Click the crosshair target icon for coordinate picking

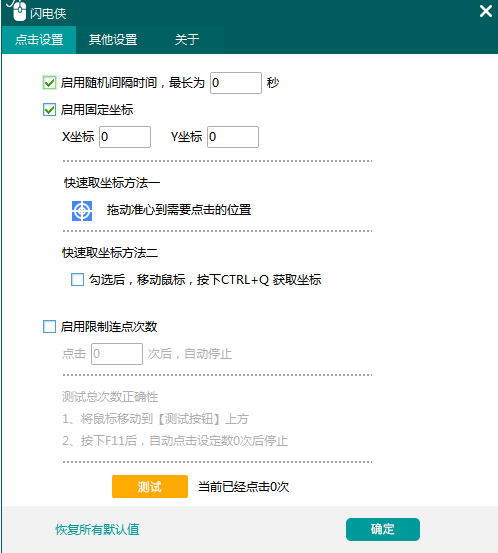coord(82,211)
